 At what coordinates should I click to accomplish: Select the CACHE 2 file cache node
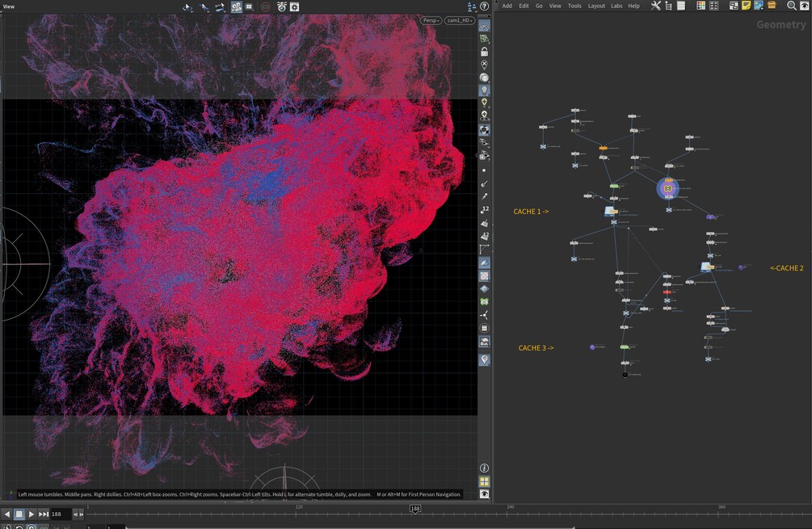click(707, 267)
